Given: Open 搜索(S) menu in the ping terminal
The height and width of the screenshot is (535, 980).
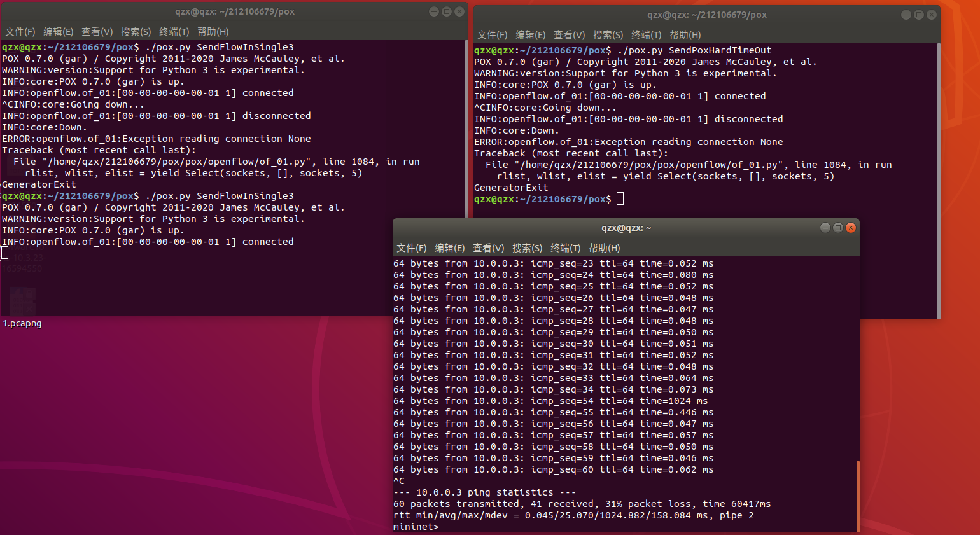Looking at the screenshot, I should point(528,248).
